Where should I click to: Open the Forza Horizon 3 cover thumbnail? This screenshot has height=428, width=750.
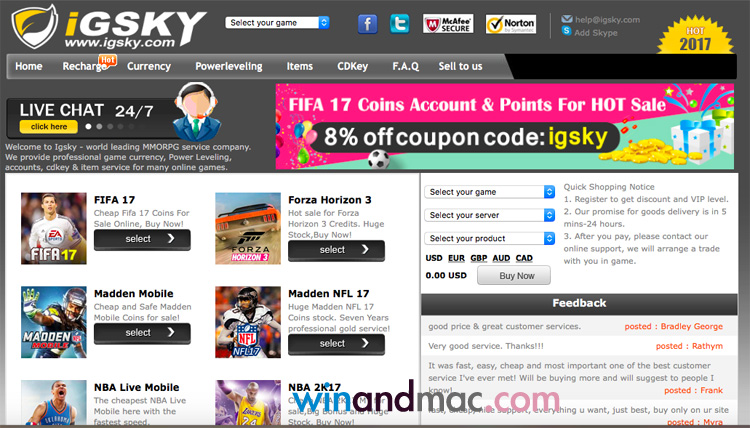pyautogui.click(x=248, y=228)
